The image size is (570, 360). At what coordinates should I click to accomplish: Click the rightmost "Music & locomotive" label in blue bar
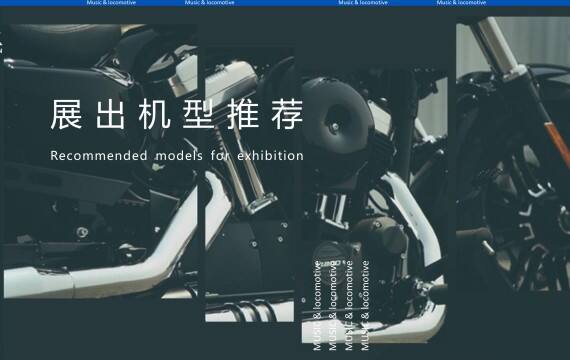tap(461, 3)
